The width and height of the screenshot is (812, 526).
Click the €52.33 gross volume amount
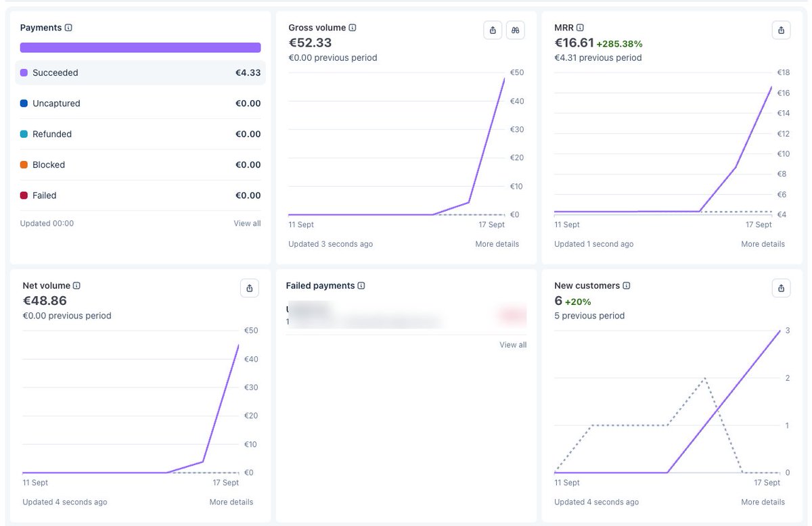pos(310,43)
